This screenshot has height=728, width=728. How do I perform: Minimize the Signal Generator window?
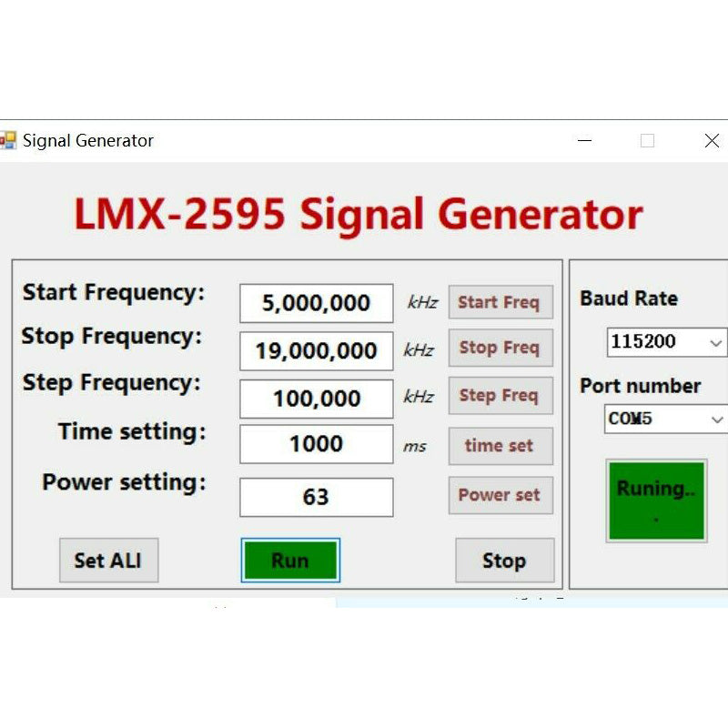pyautogui.click(x=584, y=141)
